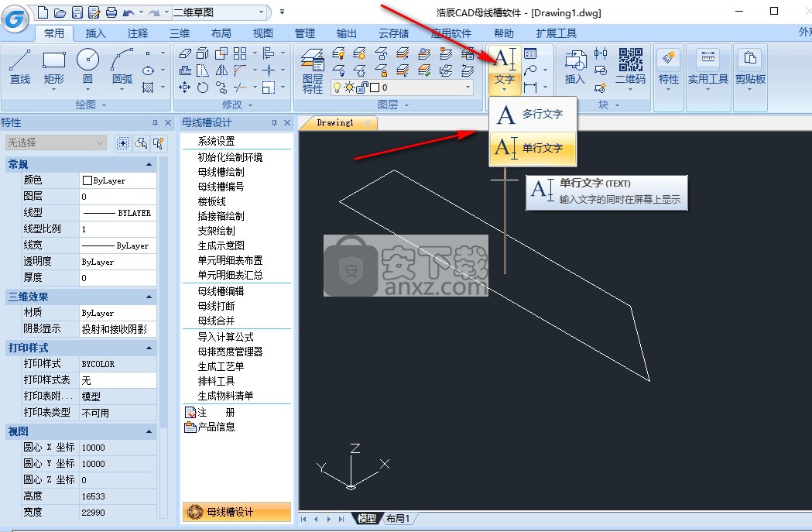Viewport: 812px width, 532px height.
Task: Click the print icon in quick toolbar
Action: pos(111,12)
